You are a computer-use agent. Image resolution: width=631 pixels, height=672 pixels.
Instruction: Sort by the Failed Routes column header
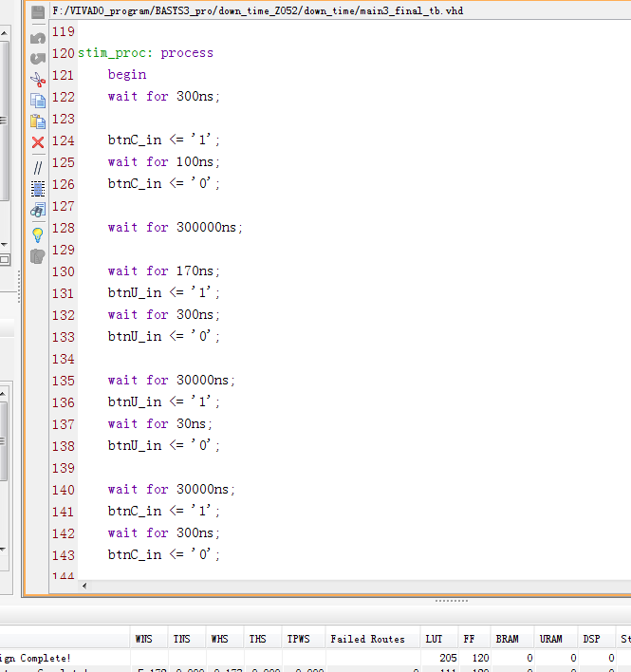367,639
